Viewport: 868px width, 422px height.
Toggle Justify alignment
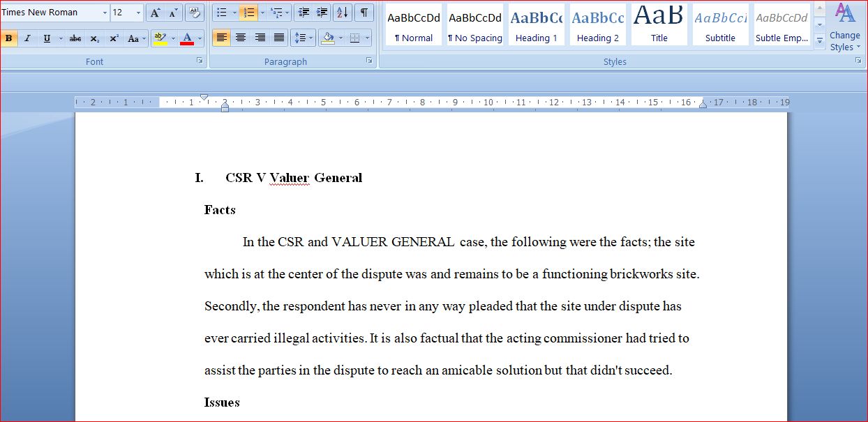click(x=279, y=38)
